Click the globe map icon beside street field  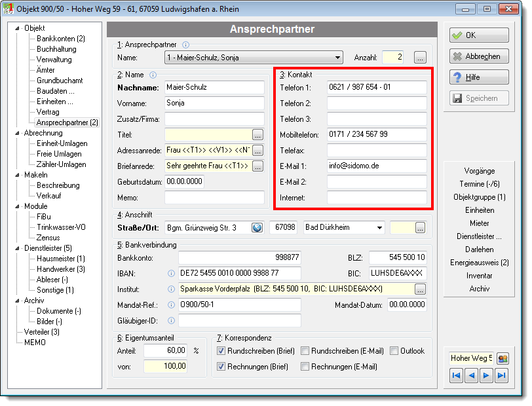(257, 228)
